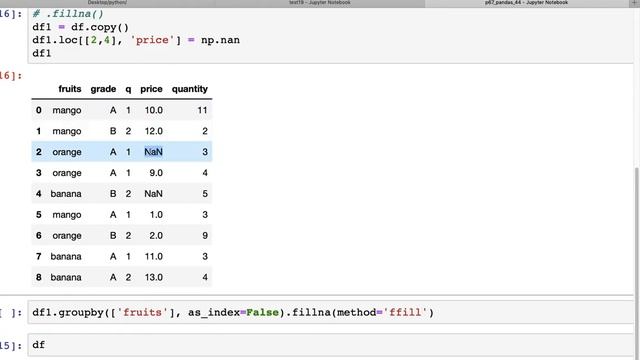Click the highlighted NaN in row 2
Screen dimensions: 640x360
[x=153, y=152]
